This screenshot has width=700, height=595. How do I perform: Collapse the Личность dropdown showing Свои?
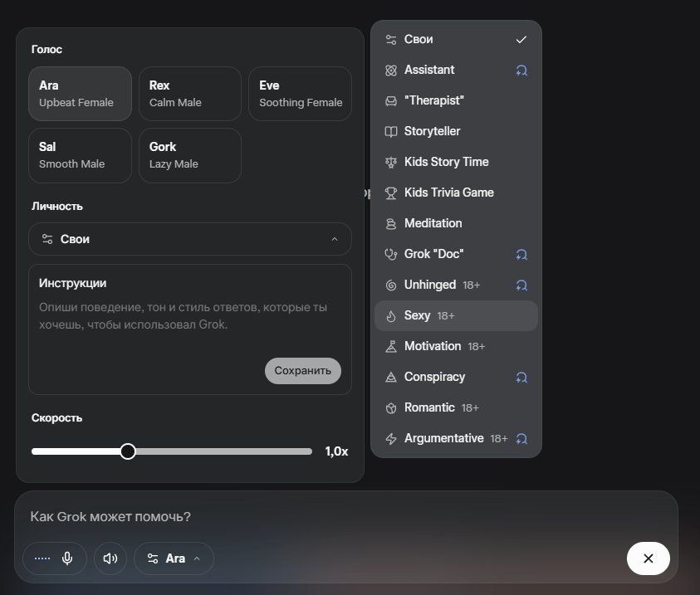click(190, 239)
